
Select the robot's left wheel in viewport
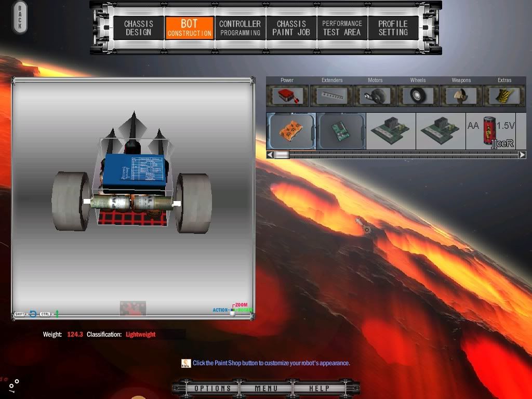tap(70, 201)
